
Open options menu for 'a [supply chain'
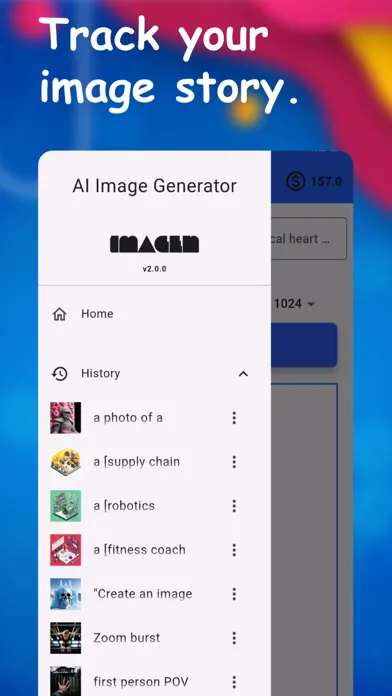click(x=234, y=462)
